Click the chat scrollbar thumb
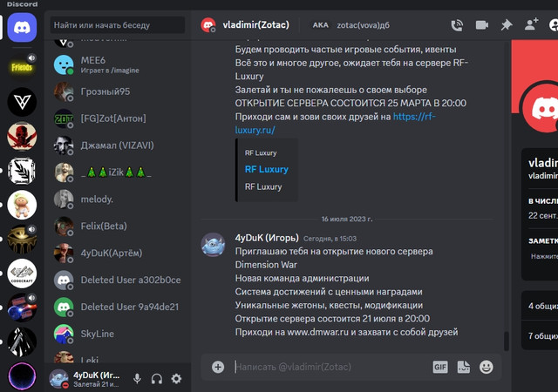 point(507,341)
